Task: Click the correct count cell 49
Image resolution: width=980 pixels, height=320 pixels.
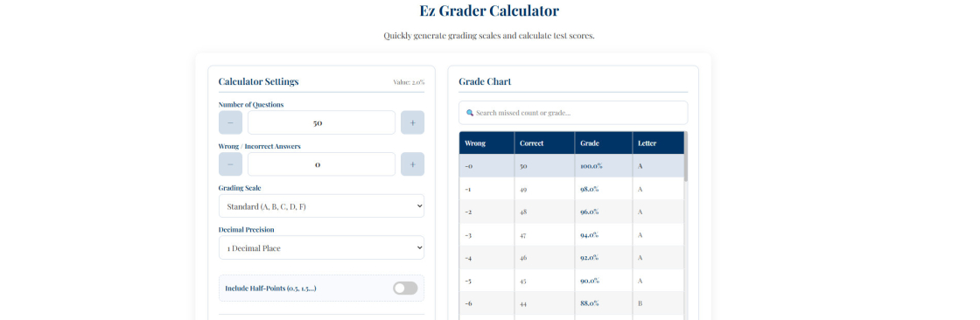Action: point(544,189)
